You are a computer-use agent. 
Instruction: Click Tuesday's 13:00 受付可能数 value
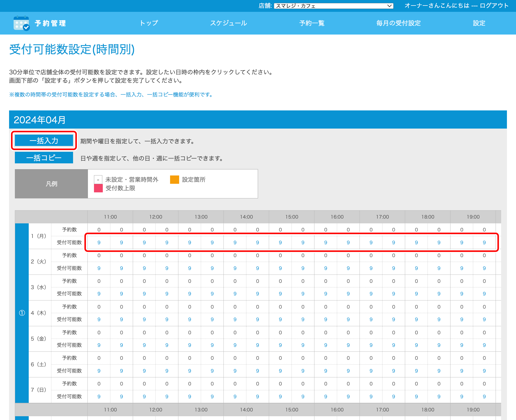(x=189, y=268)
